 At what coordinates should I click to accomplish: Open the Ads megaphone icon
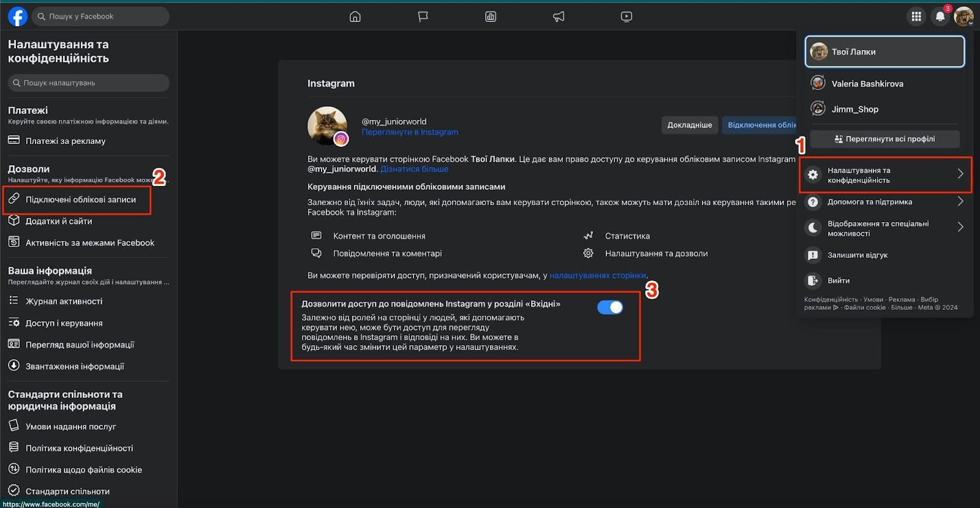[559, 17]
